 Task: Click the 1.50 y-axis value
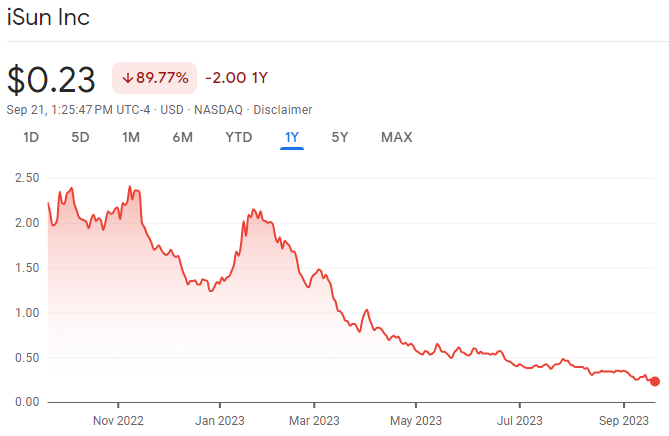27,268
